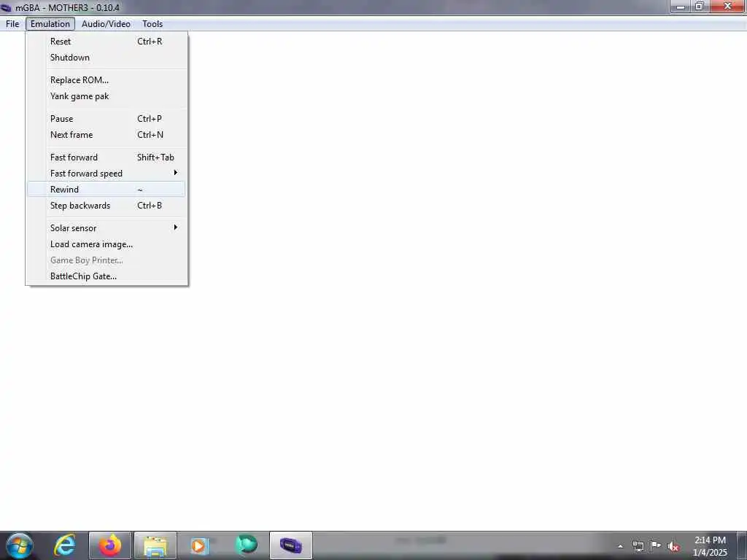Open Load camera image... dialog
This screenshot has height=560, width=747.
pos(107,244)
